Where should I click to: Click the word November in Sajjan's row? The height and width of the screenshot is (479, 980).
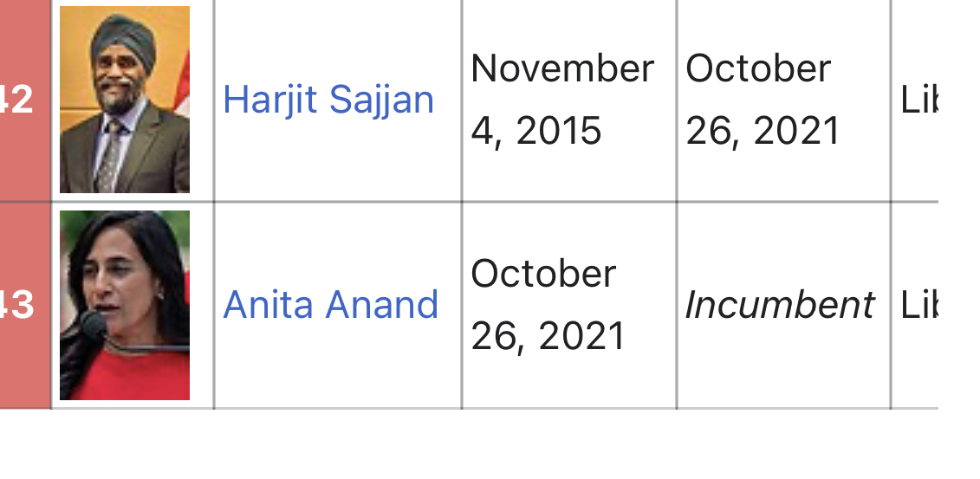pos(562,68)
